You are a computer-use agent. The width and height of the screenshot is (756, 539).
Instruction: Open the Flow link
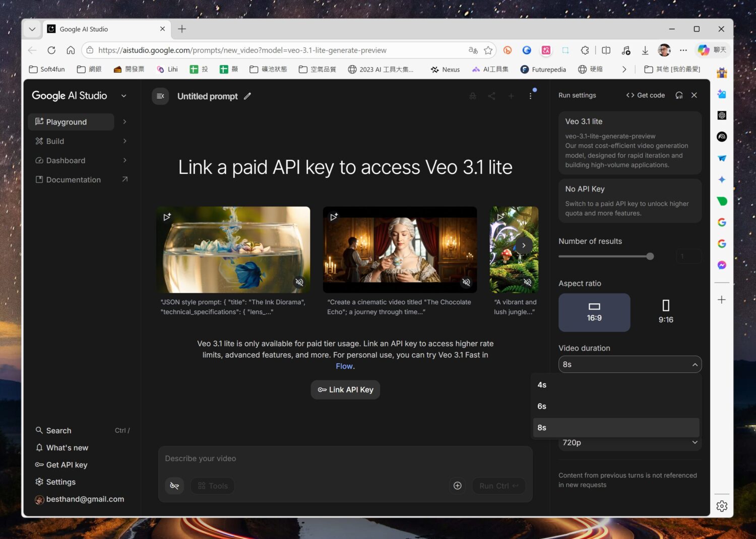tap(344, 366)
